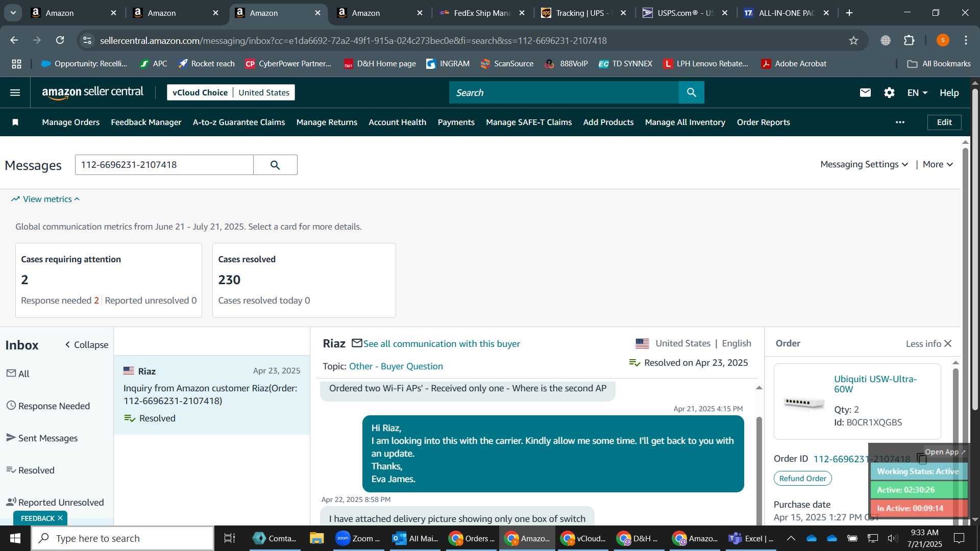Select the Resolved inbox filter
The height and width of the screenshot is (551, 980).
pos(30,470)
